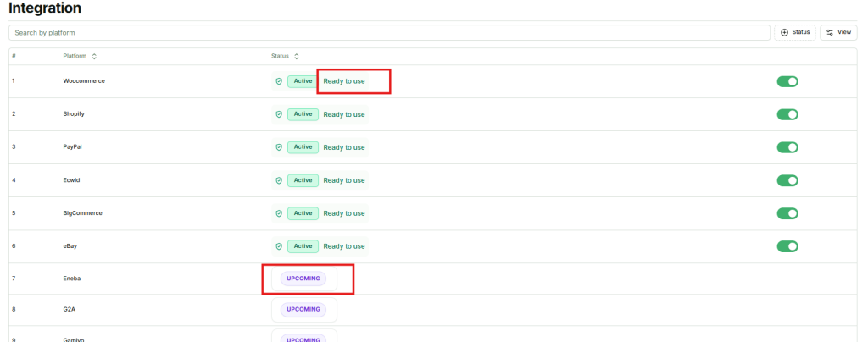Focus the Search by platform field
The width and height of the screenshot is (868, 342).
390,32
